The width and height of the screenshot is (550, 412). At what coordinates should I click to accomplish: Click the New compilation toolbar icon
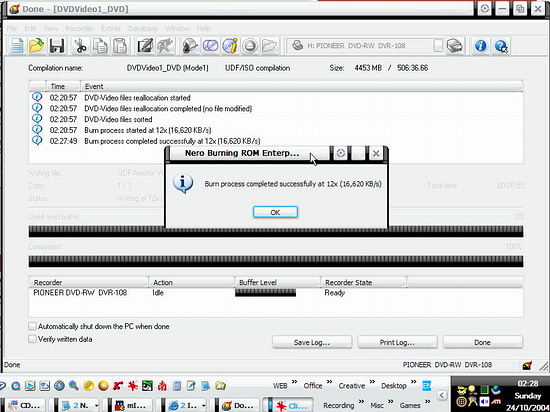pyautogui.click(x=16, y=46)
